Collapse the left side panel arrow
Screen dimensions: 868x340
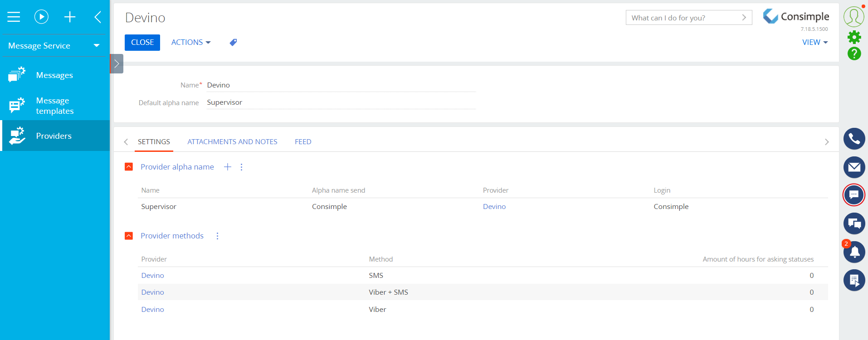[98, 17]
